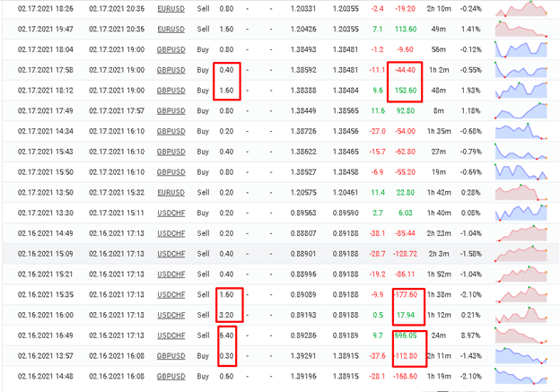Viewport: 560px width, 392px height.
Task: Open GBPUSD link in 17:49 trade row
Action: (171, 110)
